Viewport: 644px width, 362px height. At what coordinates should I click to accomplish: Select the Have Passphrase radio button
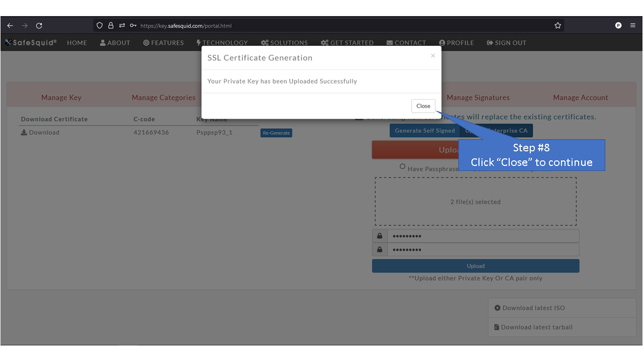point(403,167)
